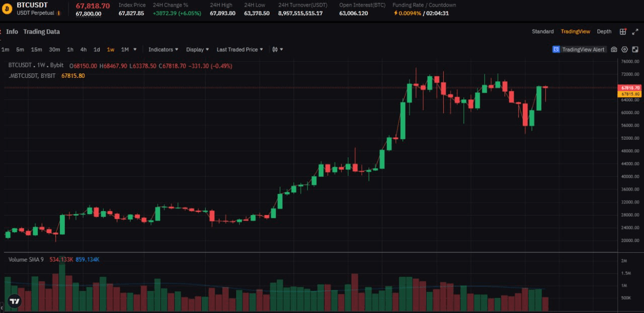644x313 pixels.
Task: Click the legend open value O68150.00
Action: point(84,66)
